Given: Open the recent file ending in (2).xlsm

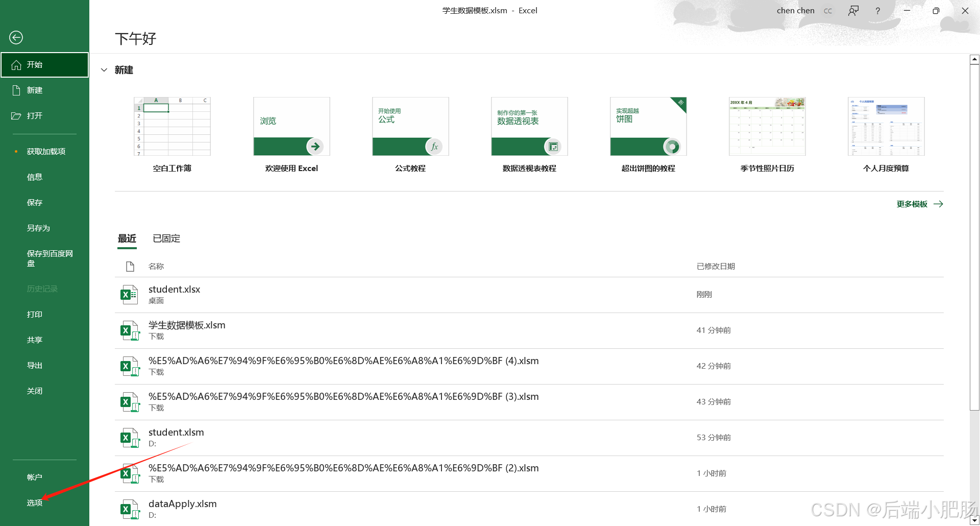Looking at the screenshot, I should click(x=529, y=473).
